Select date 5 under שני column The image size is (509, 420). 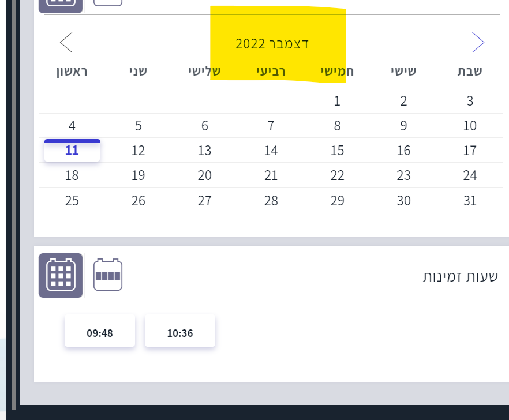pyautogui.click(x=138, y=126)
